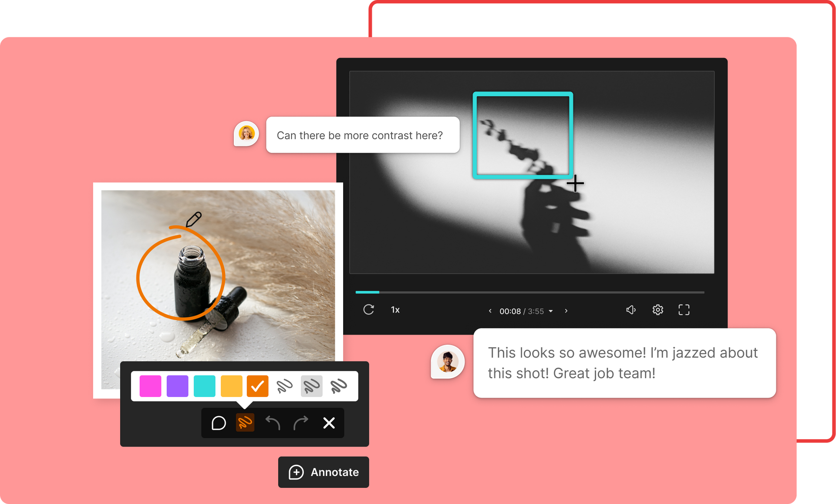Change the 1x playback speed
The height and width of the screenshot is (504, 836).
(395, 310)
